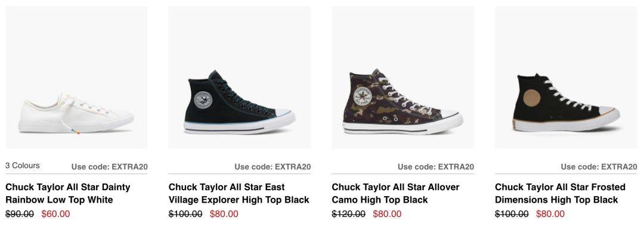This screenshot has height=233, width=644.
Task: Click the $60.00 sale price
Action: pyautogui.click(x=56, y=214)
